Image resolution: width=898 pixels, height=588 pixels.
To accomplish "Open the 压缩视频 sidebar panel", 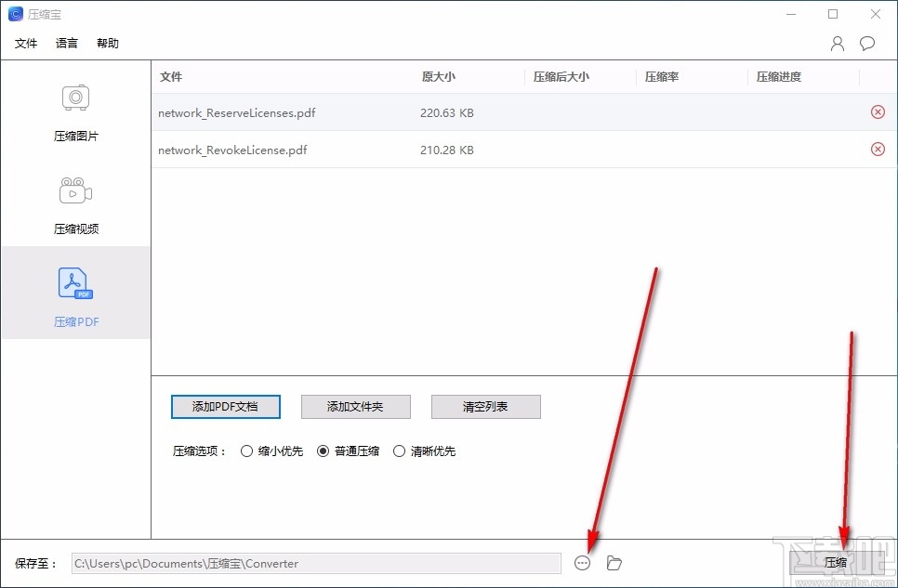I will (75, 203).
